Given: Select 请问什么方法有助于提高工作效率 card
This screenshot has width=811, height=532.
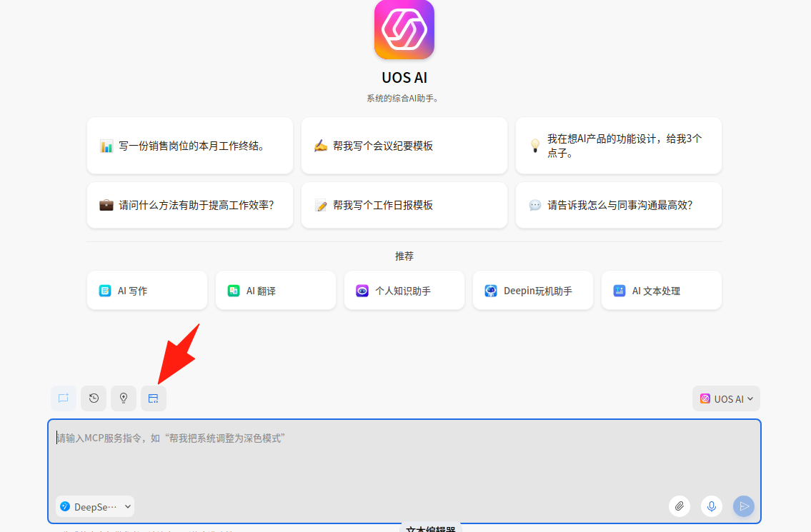Looking at the screenshot, I should pyautogui.click(x=190, y=205).
